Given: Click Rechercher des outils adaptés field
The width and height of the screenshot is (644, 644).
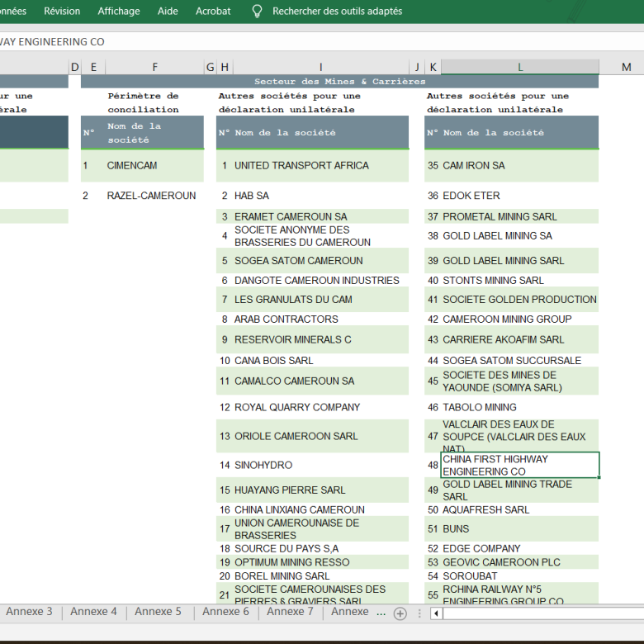Looking at the screenshot, I should tap(337, 11).
